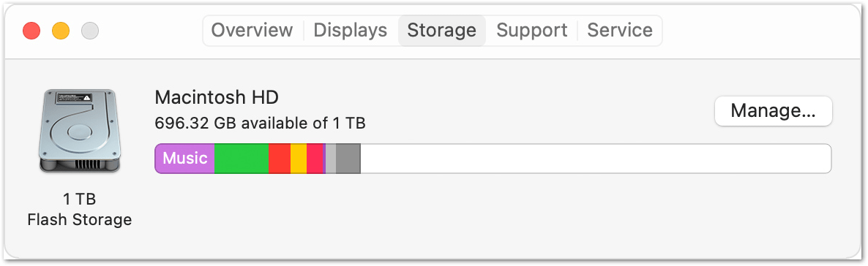Screen dimensions: 868x266
Task: Open the Overview tab
Action: [252, 30]
